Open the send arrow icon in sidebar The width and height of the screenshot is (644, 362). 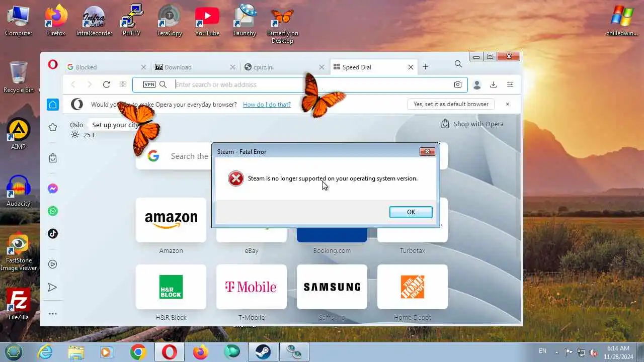(53, 287)
